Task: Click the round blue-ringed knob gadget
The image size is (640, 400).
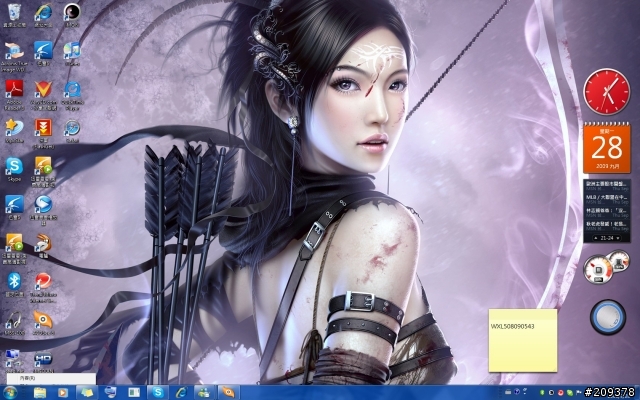Action: 608,317
